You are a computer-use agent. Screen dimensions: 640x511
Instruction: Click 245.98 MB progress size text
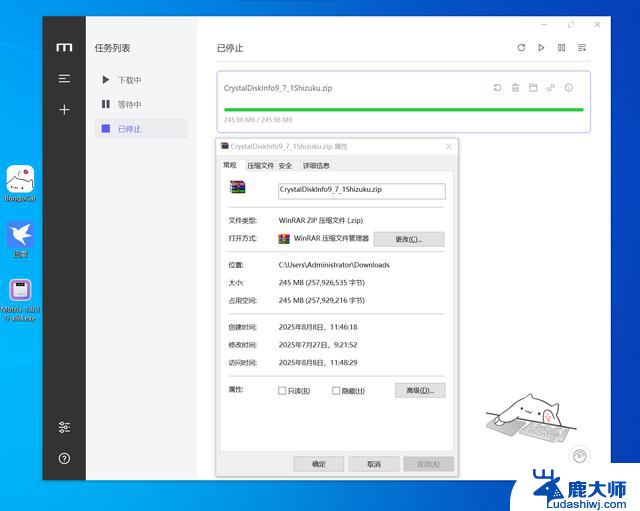point(258,120)
